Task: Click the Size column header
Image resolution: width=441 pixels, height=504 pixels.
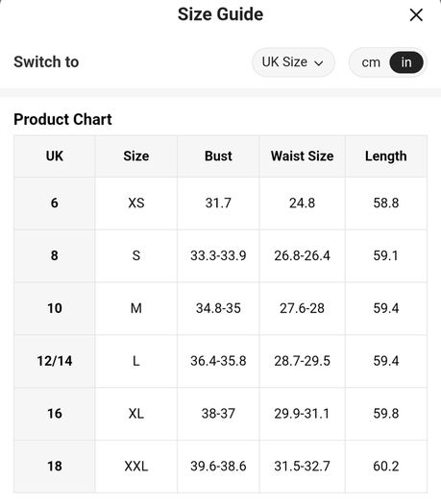Action: (x=136, y=156)
